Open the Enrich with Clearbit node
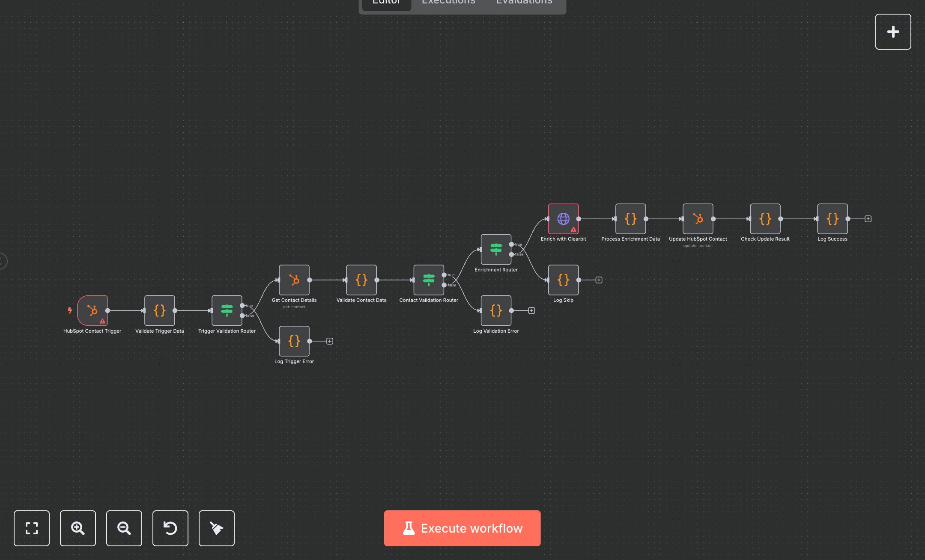The width and height of the screenshot is (925, 560). (x=563, y=218)
